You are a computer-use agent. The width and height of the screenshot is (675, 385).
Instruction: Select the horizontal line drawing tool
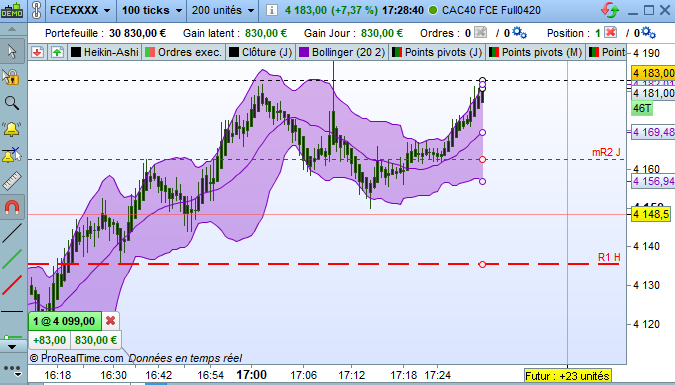click(x=12, y=311)
